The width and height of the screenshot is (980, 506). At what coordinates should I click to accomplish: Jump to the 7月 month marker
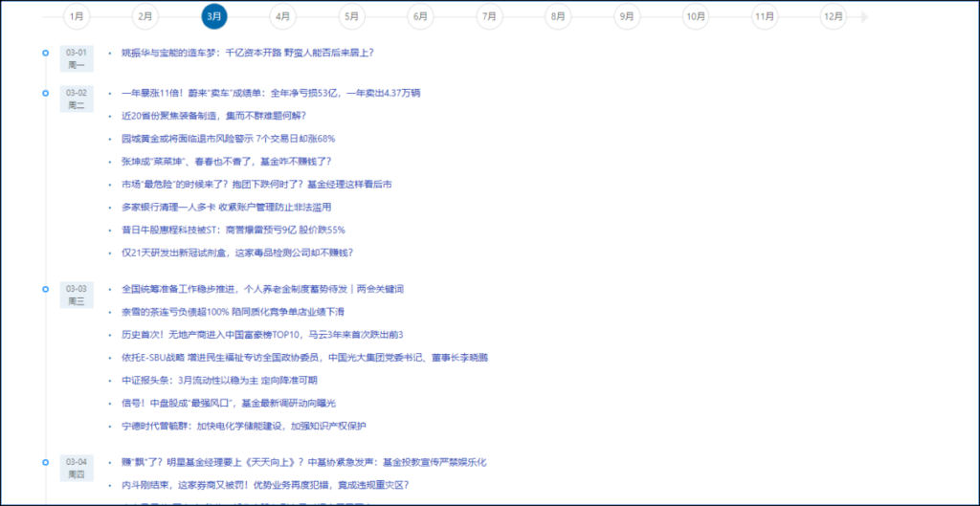[x=489, y=16]
